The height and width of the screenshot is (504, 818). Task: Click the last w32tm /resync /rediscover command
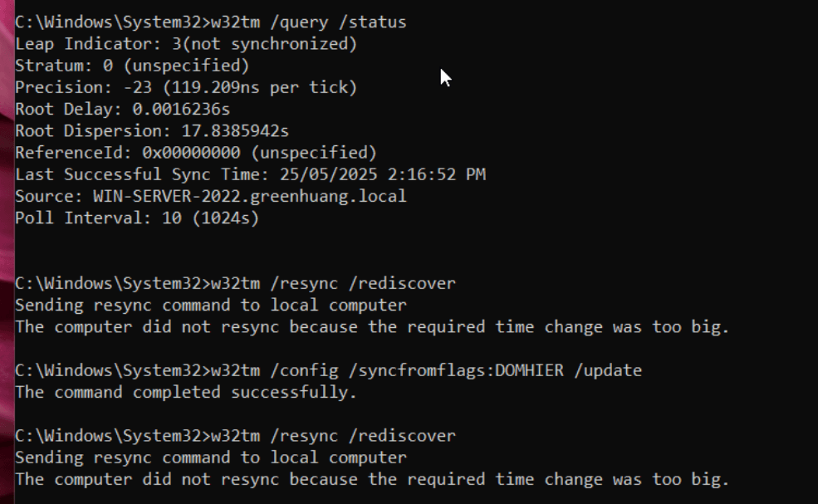point(235,436)
